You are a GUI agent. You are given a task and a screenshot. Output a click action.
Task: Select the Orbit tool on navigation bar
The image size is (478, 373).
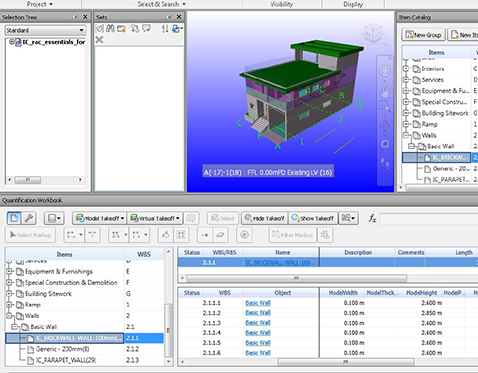click(x=385, y=126)
